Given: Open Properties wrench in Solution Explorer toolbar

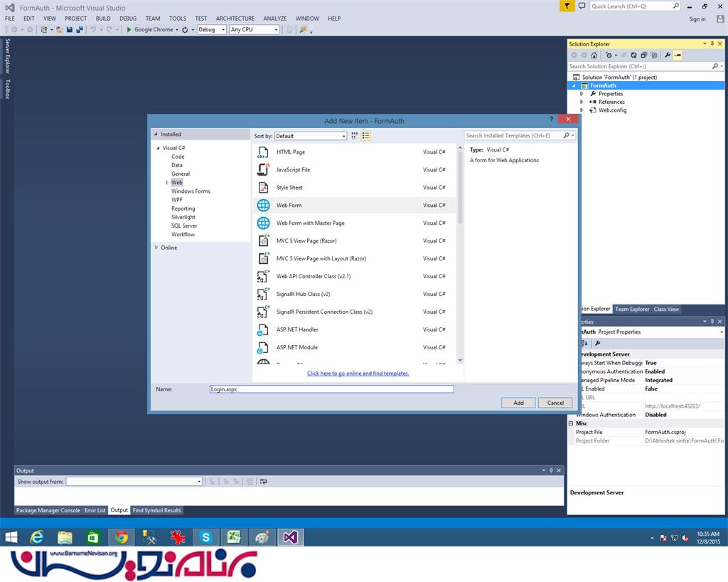Looking at the screenshot, I should [x=667, y=55].
